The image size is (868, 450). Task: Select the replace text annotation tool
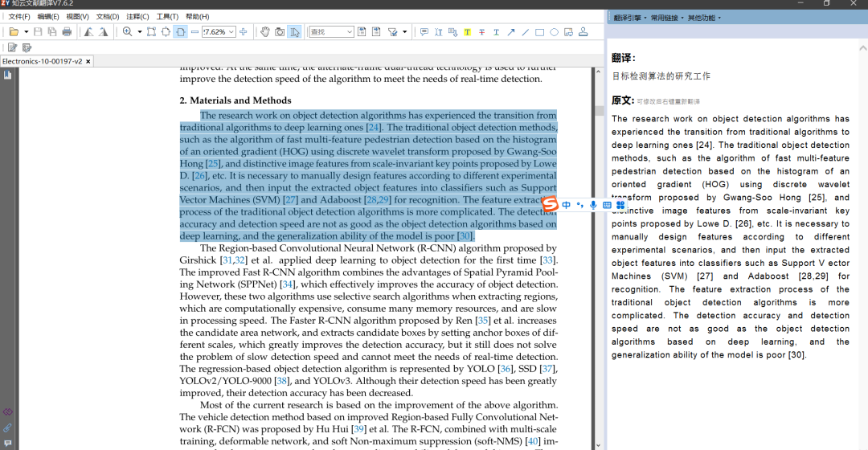[452, 32]
